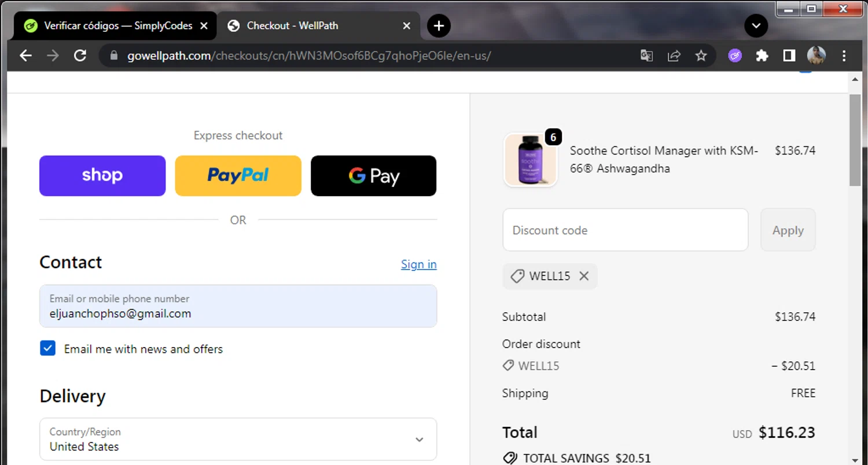
Task: Click the tag icon beside TOTAL SAVINGS
Action: coord(510,459)
